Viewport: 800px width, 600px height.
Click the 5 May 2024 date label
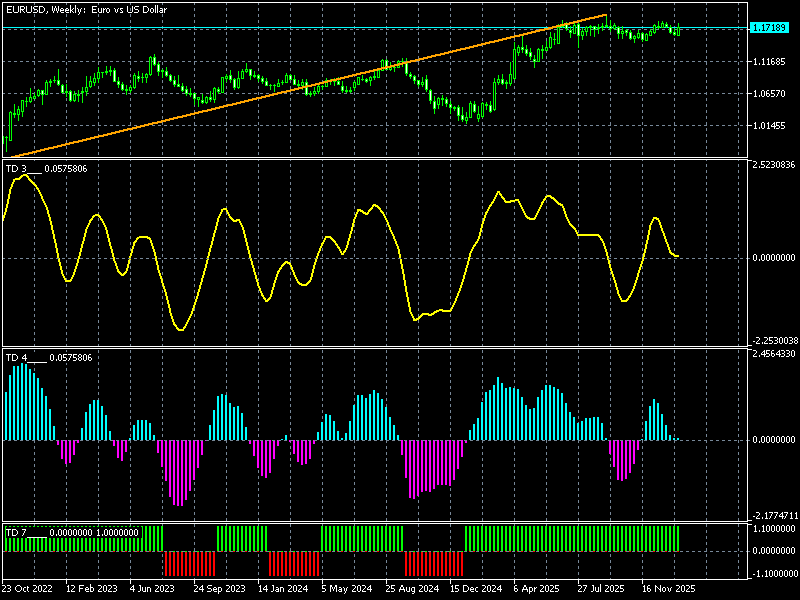pos(347,589)
